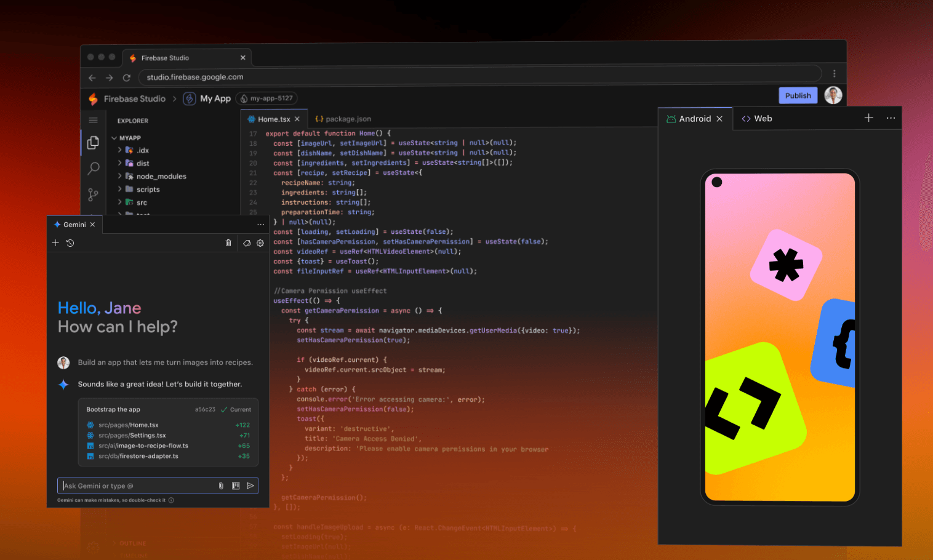
Task: Expand the dist folder
Action: click(x=120, y=163)
